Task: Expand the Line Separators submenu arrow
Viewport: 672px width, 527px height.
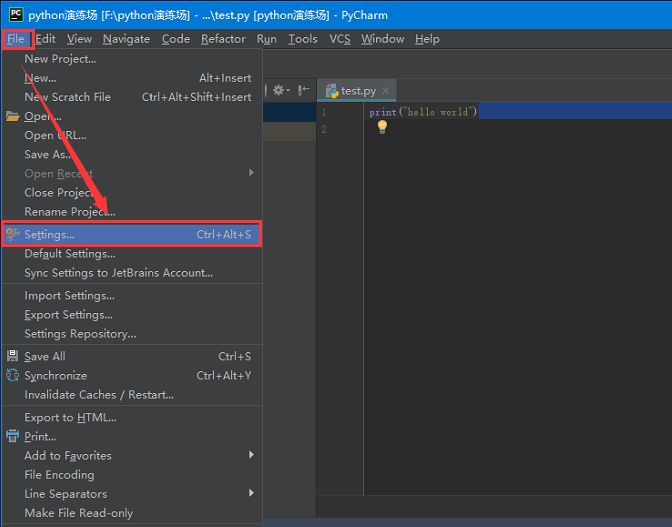Action: [251, 493]
